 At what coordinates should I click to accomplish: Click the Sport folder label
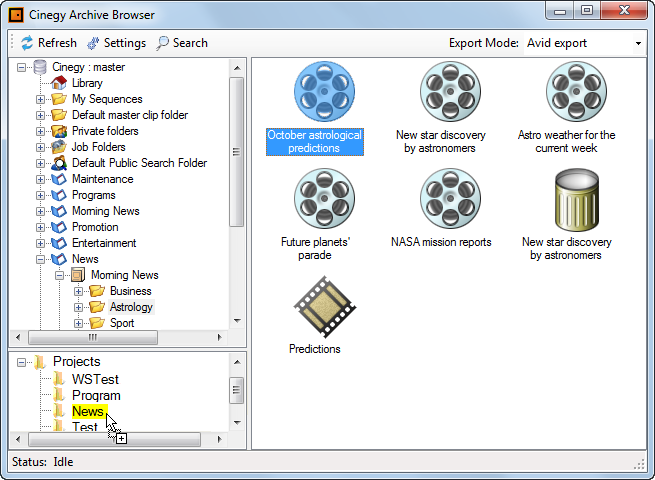pyautogui.click(x=122, y=323)
